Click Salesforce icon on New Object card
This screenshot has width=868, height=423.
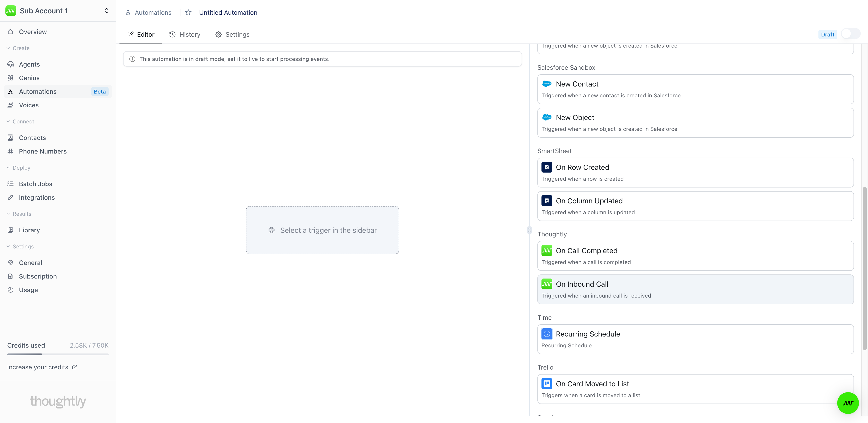(x=546, y=117)
